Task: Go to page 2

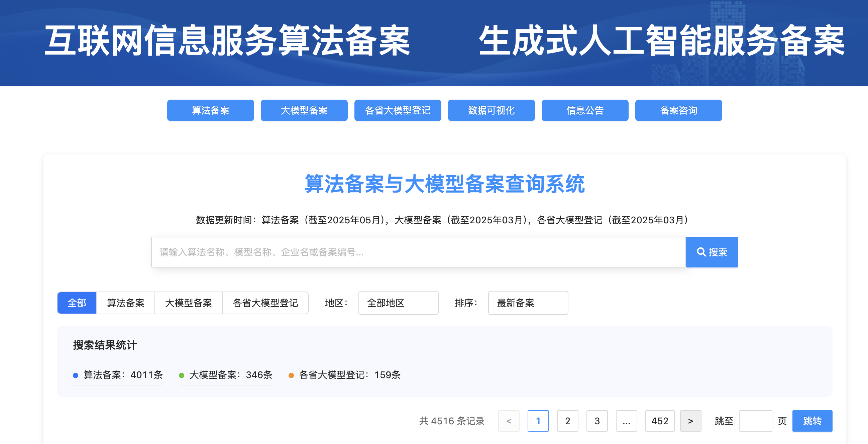Action: 567,421
